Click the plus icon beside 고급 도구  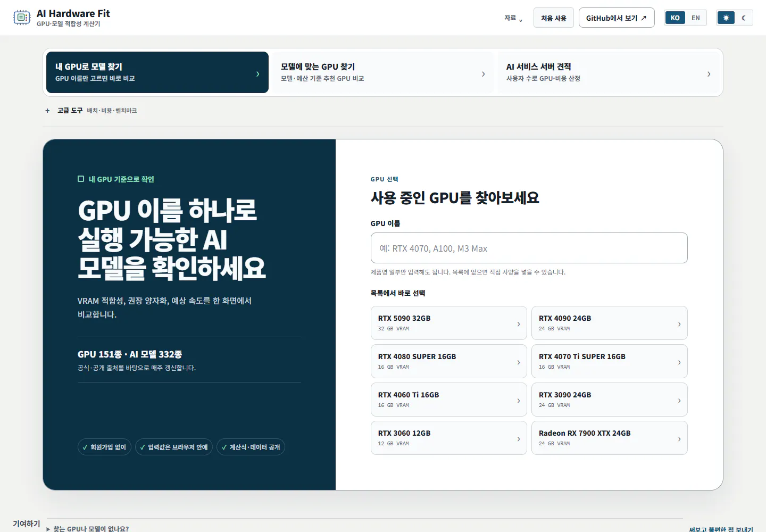pyautogui.click(x=47, y=111)
